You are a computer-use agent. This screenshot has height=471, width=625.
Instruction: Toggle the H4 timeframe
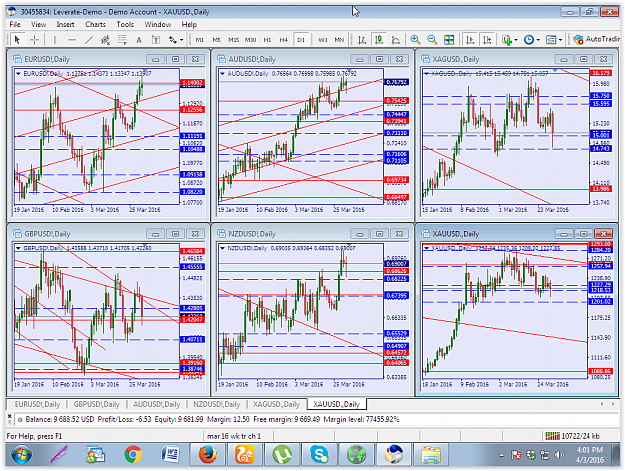(283, 39)
